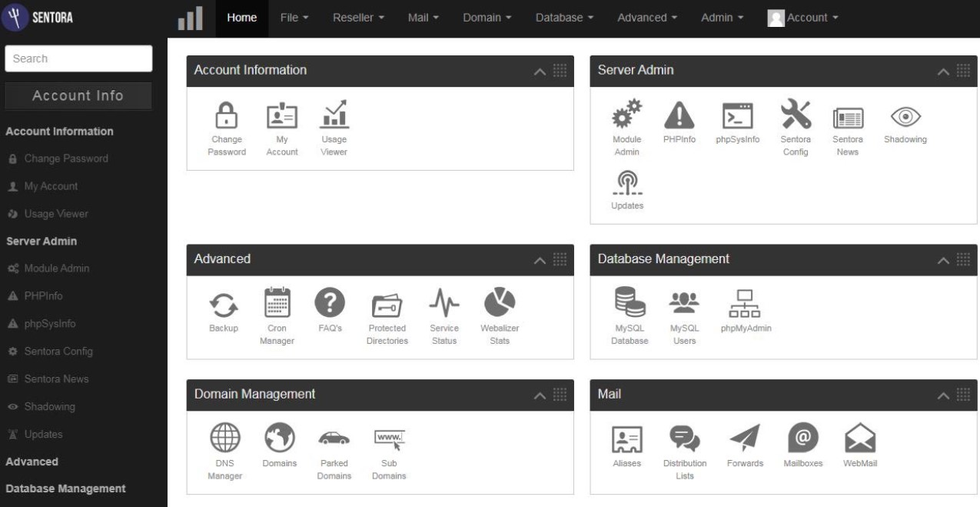The image size is (980, 507).
Task: Open the Shadowing feature
Action: pos(905,115)
